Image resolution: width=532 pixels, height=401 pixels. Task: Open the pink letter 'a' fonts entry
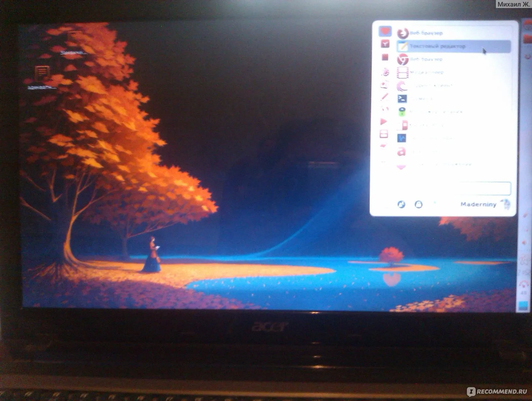coord(453,151)
